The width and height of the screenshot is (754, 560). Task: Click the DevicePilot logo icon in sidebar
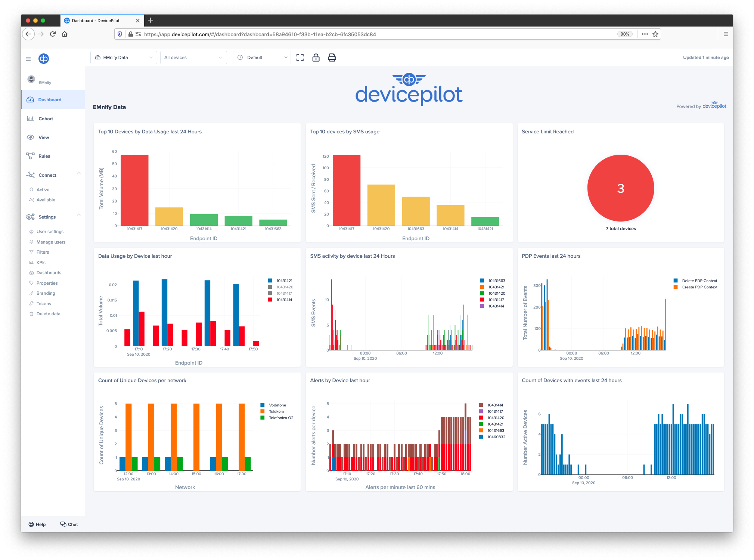[x=44, y=59]
